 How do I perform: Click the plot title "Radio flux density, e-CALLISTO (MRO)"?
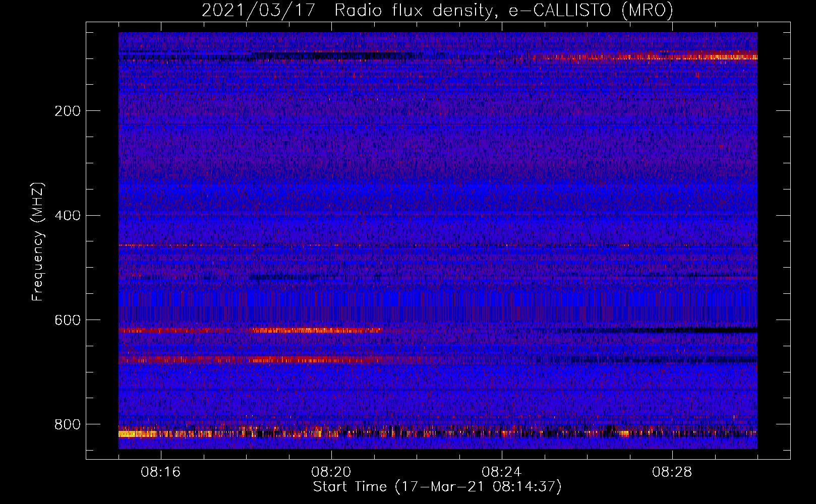pyautogui.click(x=504, y=10)
